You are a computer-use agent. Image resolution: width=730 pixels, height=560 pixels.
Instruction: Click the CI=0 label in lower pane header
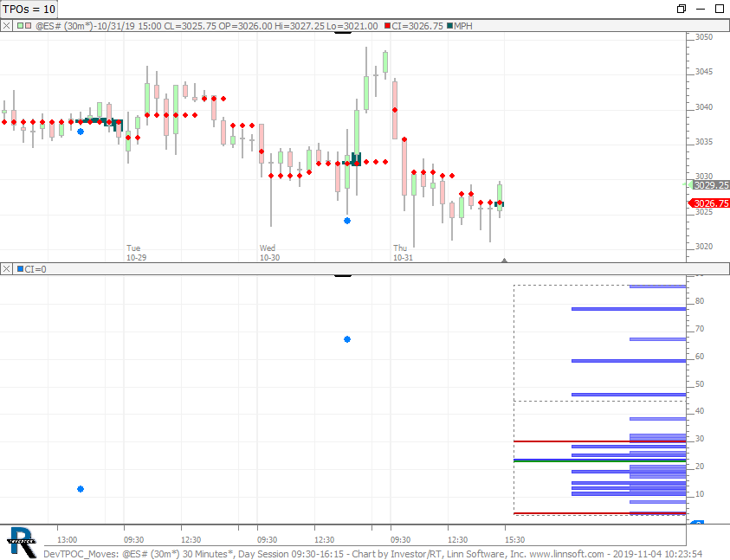(36, 269)
